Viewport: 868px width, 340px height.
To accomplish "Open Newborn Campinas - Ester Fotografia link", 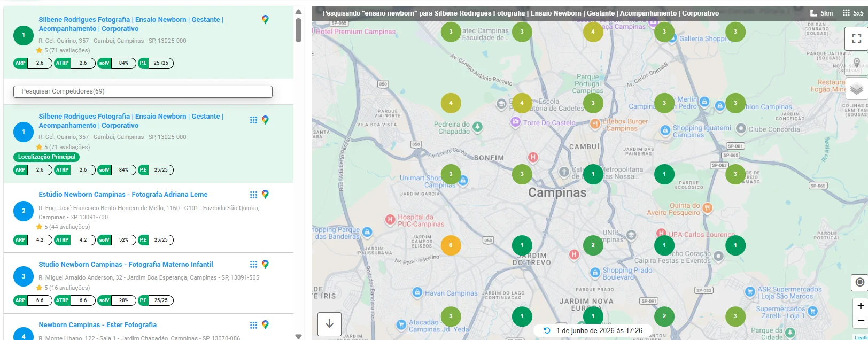I will 97,325.
